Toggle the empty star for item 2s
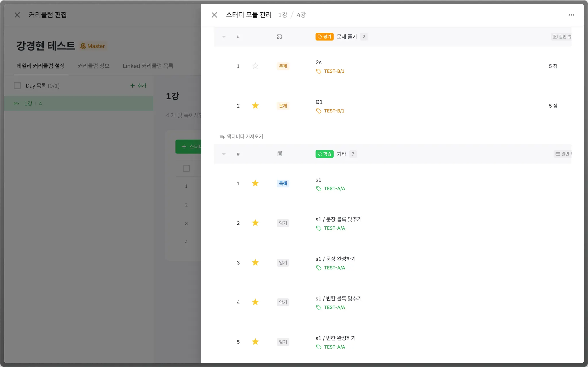This screenshot has width=588, height=367. click(255, 66)
